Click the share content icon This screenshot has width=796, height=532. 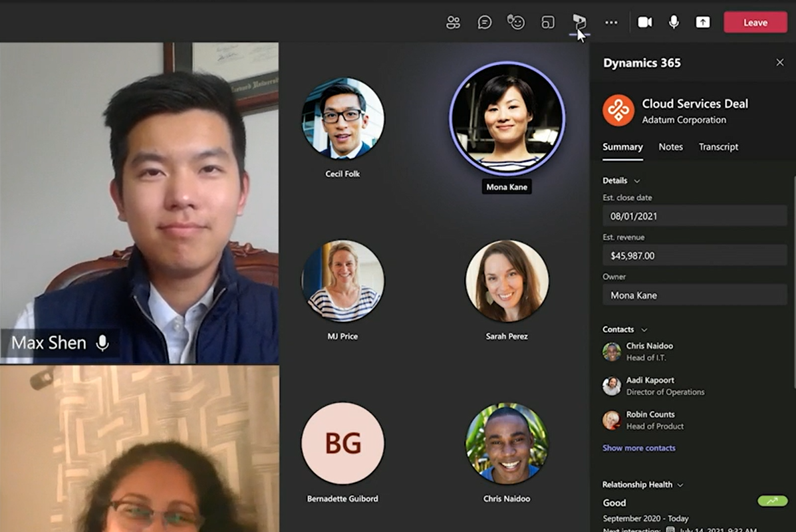click(703, 23)
